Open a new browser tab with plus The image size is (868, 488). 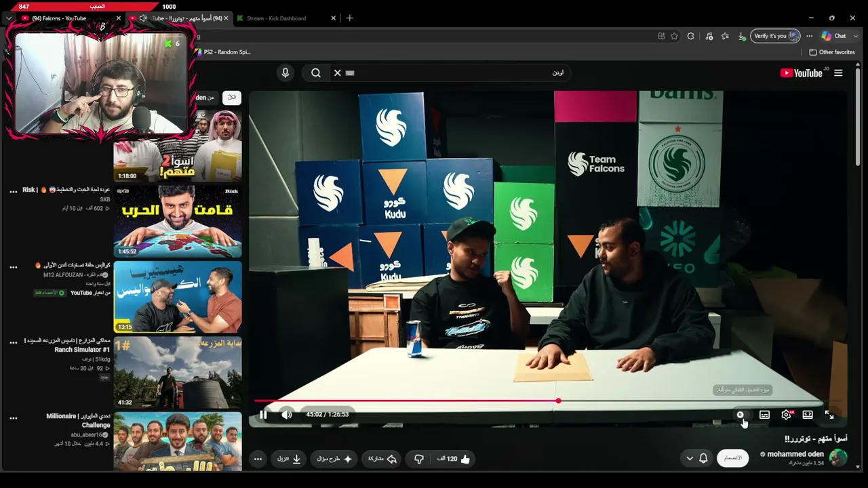point(349,18)
